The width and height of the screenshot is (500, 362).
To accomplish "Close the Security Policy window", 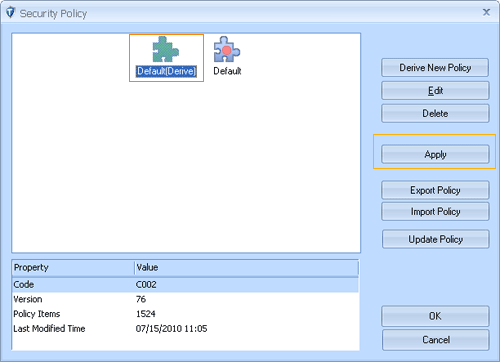I will tap(486, 12).
